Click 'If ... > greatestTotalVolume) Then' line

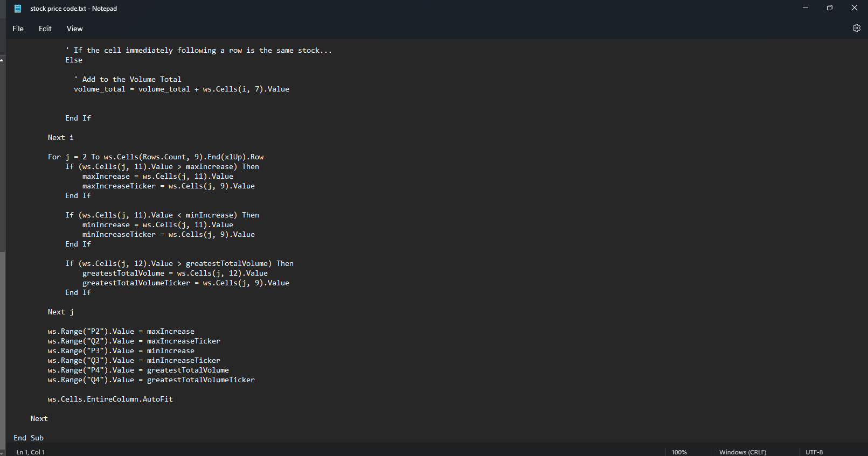pos(179,263)
